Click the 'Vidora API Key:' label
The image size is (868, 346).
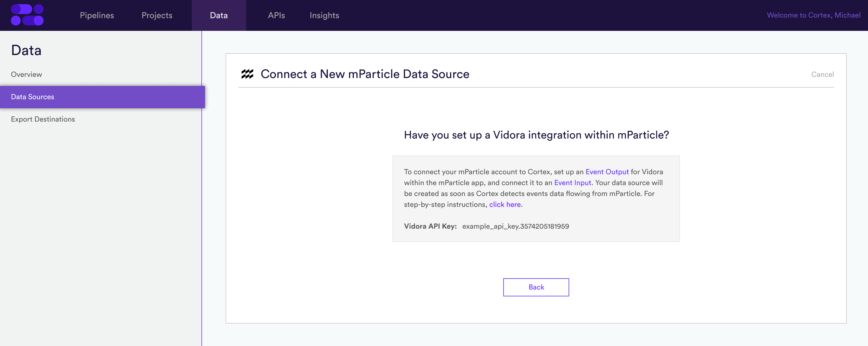(430, 227)
